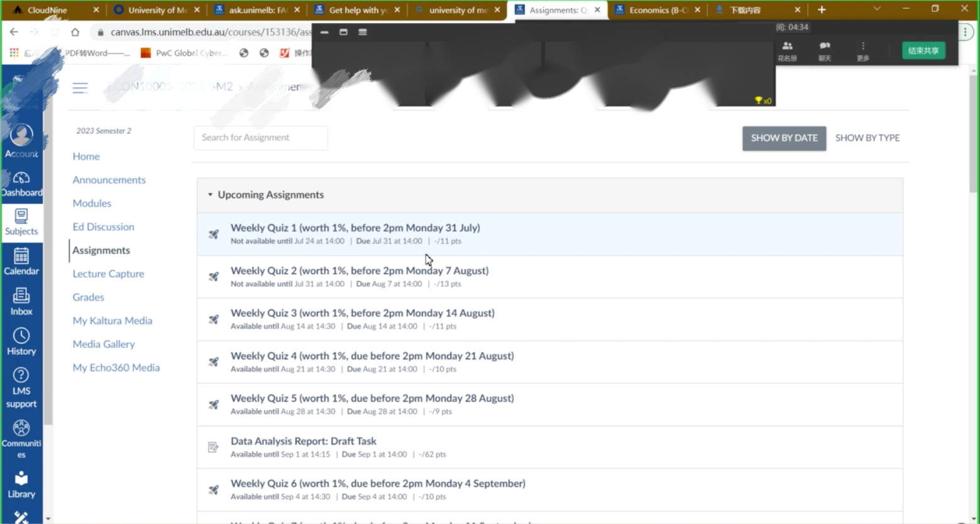Click the browser home icon
980x524 pixels.
tap(75, 32)
